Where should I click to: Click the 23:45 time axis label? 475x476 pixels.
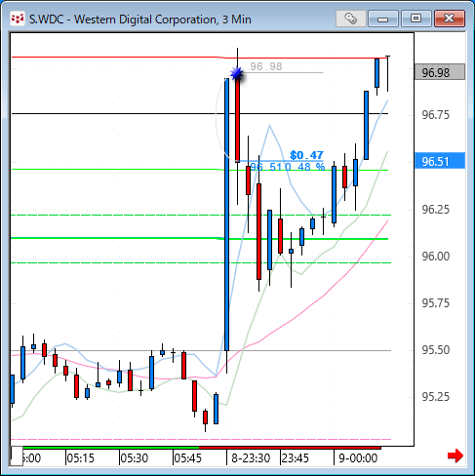tap(296, 458)
